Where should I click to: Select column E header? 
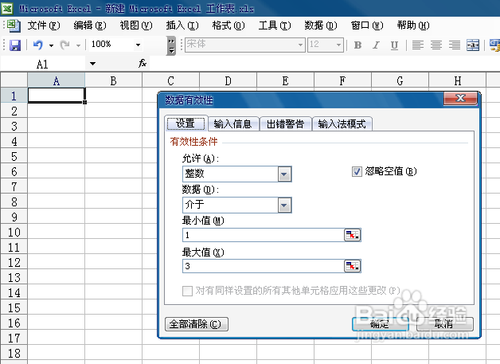click(285, 81)
